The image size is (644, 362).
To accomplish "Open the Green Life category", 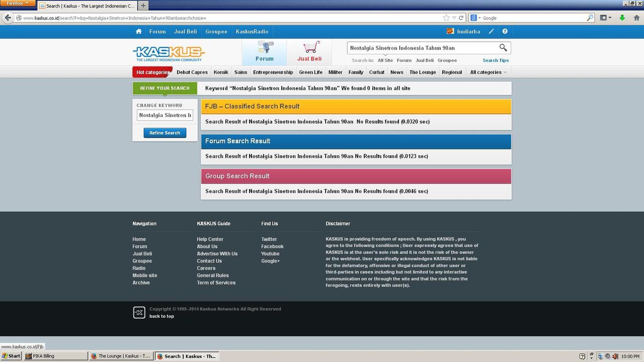I will click(x=311, y=72).
